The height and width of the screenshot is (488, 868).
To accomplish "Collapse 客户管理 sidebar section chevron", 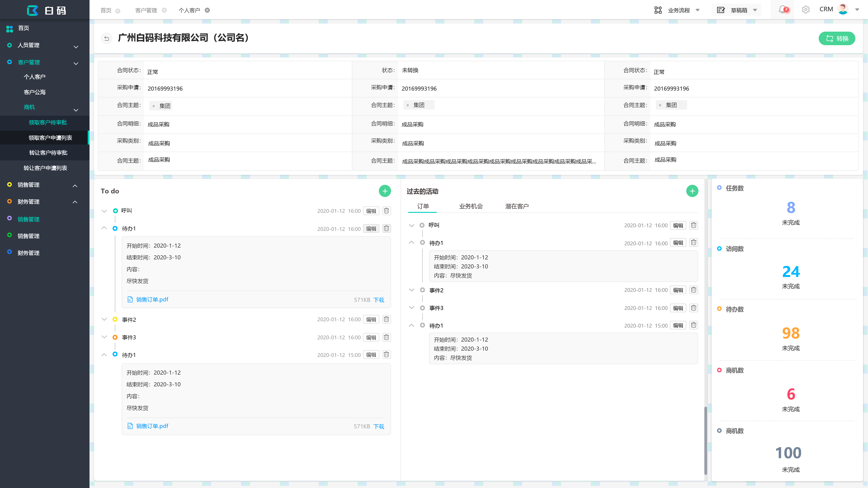I will 76,63.
